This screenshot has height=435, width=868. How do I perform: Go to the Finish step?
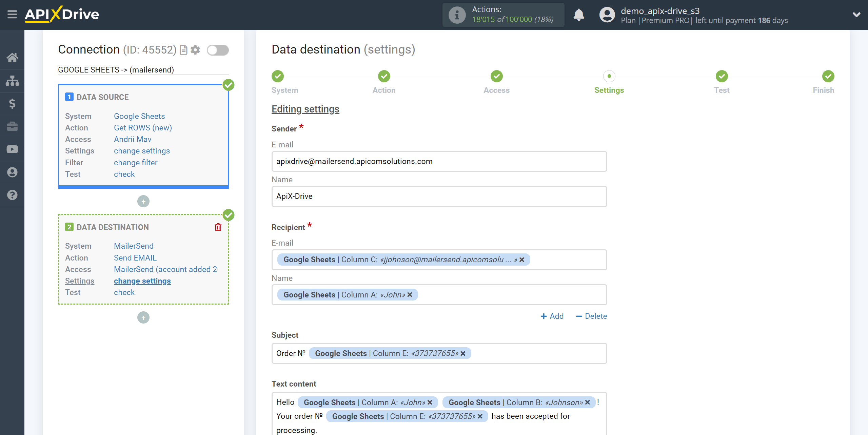tap(828, 77)
